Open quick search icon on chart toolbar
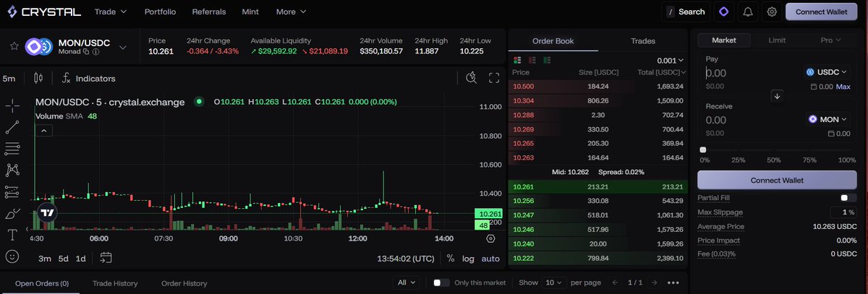868x294 pixels. pos(472,78)
